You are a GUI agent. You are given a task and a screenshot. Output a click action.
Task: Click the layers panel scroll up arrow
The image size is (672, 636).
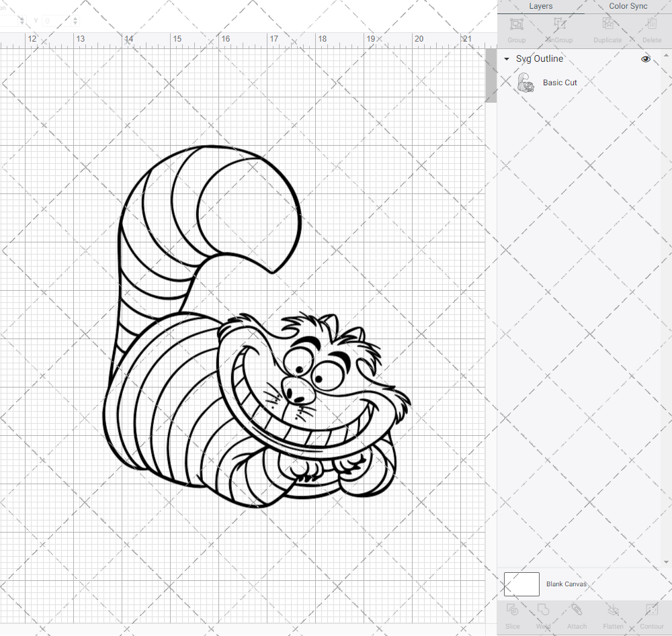tap(666, 56)
